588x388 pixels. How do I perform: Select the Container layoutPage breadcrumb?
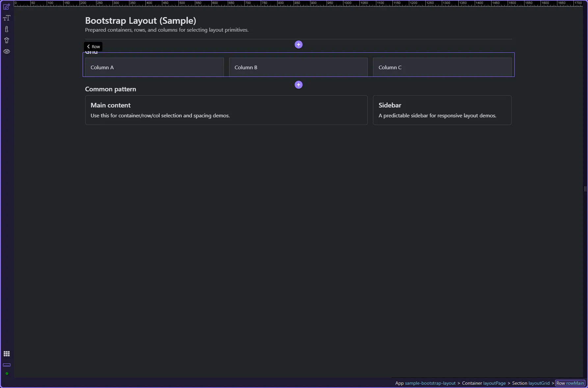(x=484, y=383)
